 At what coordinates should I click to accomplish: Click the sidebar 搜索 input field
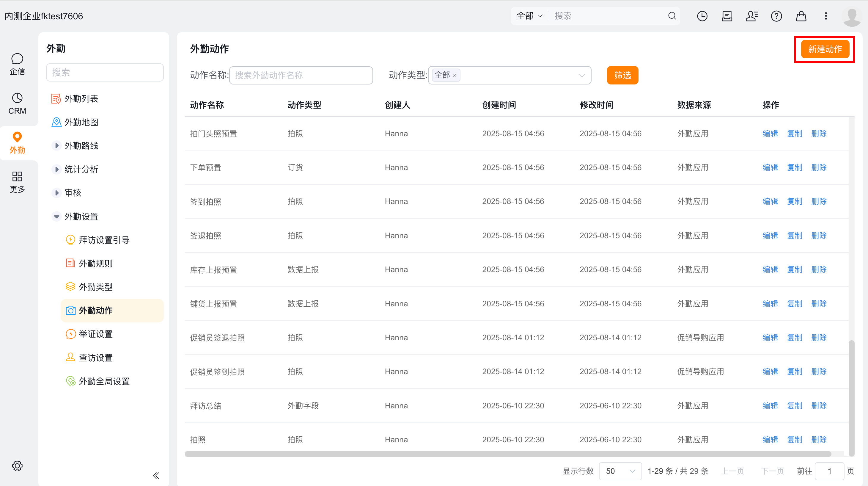(x=105, y=73)
